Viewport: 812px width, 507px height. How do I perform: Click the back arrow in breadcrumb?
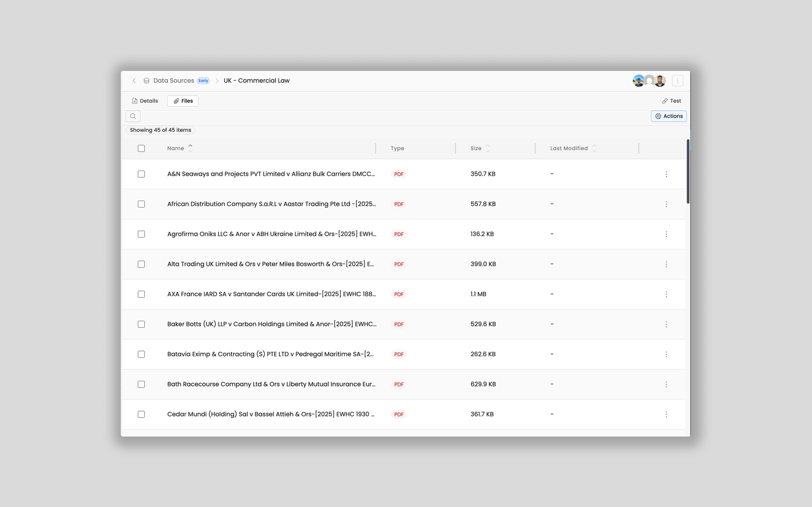point(134,80)
